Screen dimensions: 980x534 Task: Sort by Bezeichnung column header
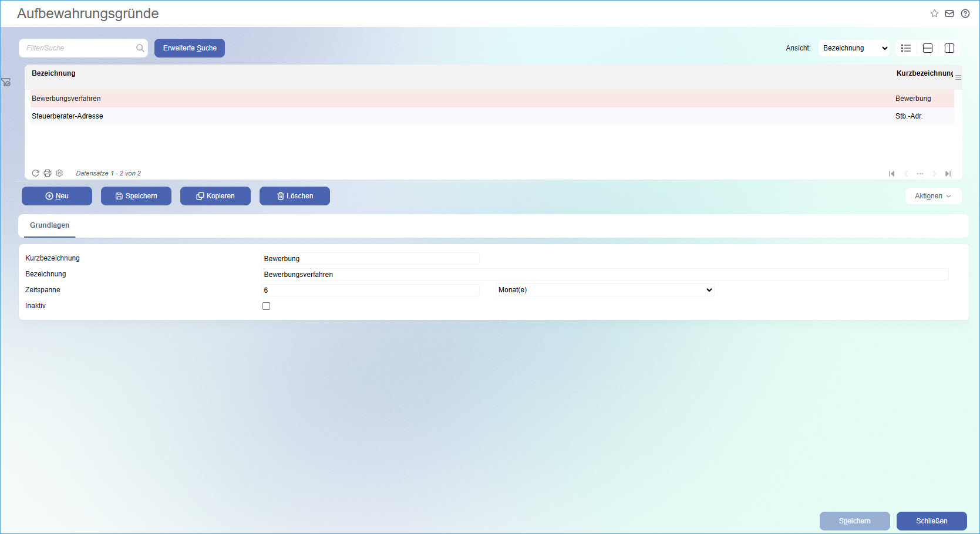click(53, 73)
